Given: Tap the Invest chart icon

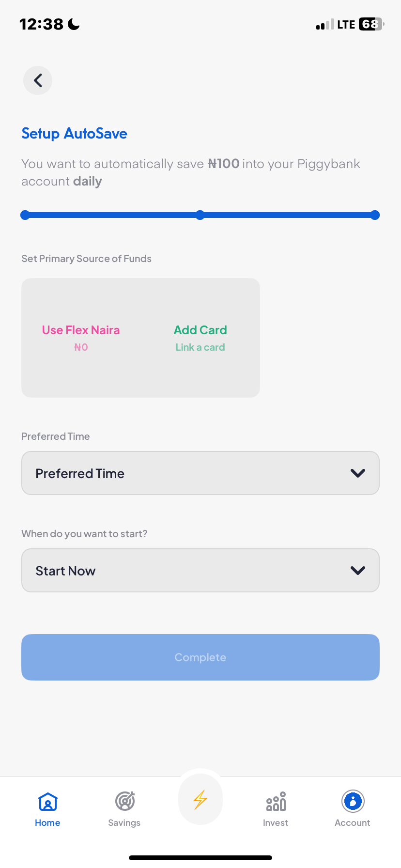Looking at the screenshot, I should (276, 801).
